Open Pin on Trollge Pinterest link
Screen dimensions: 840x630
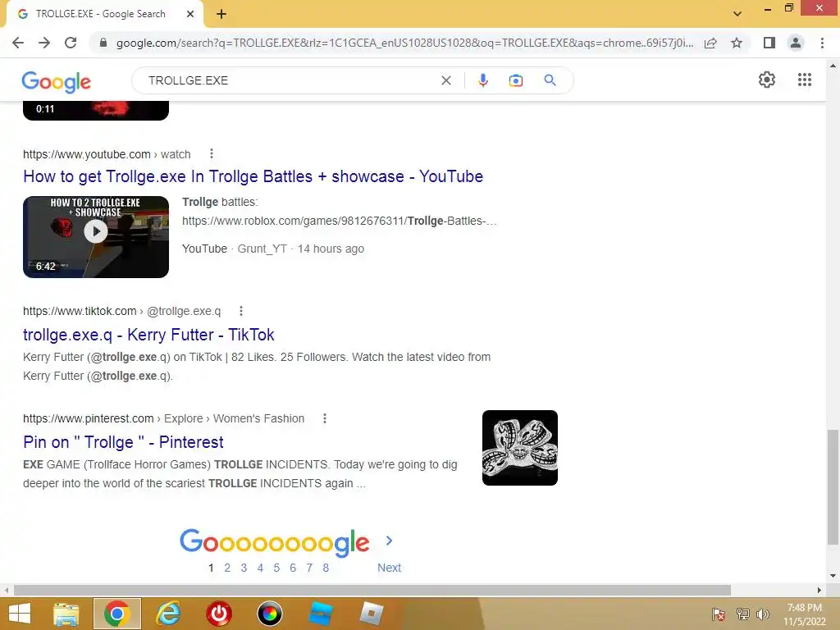pos(123,442)
